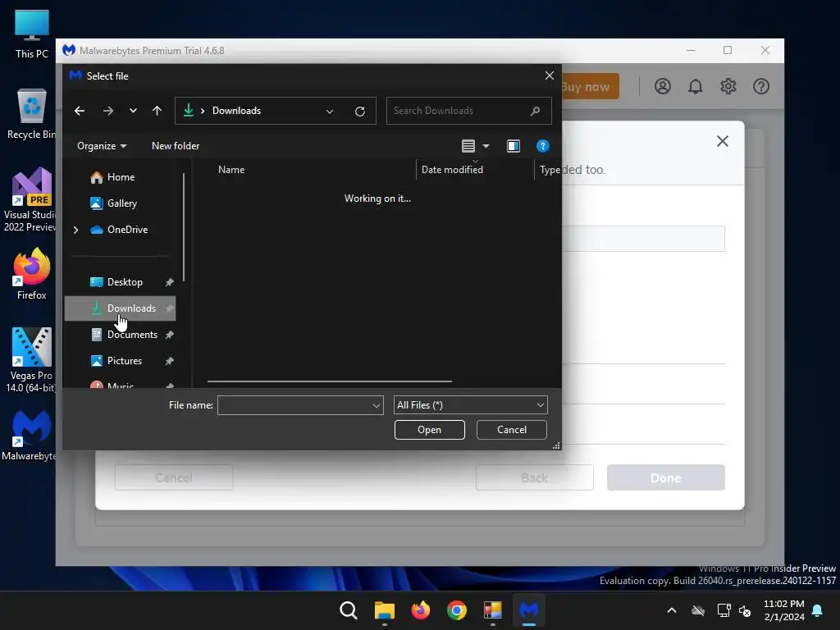The image size is (840, 630).
Task: Go forward in Select file dialog
Action: [x=108, y=111]
